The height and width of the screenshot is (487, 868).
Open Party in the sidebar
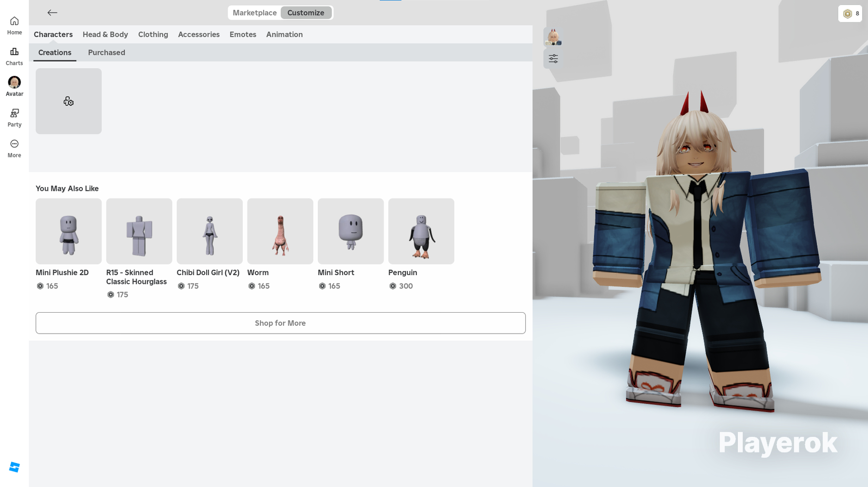(14, 118)
